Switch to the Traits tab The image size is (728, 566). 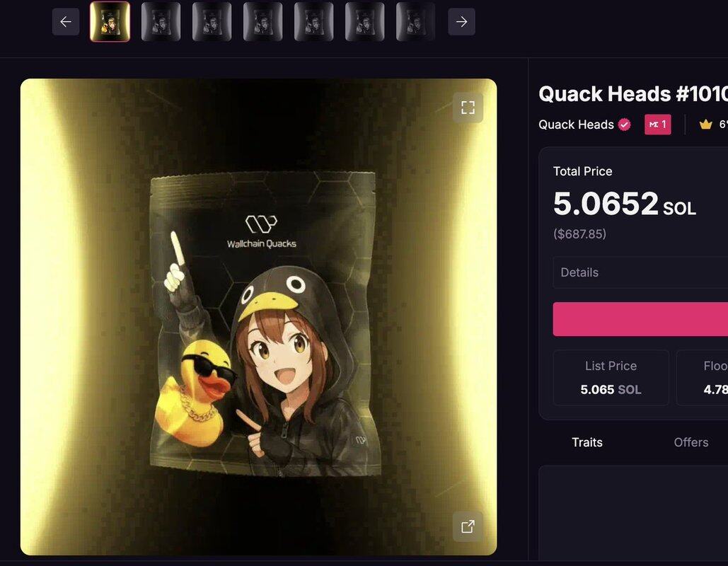tap(587, 442)
